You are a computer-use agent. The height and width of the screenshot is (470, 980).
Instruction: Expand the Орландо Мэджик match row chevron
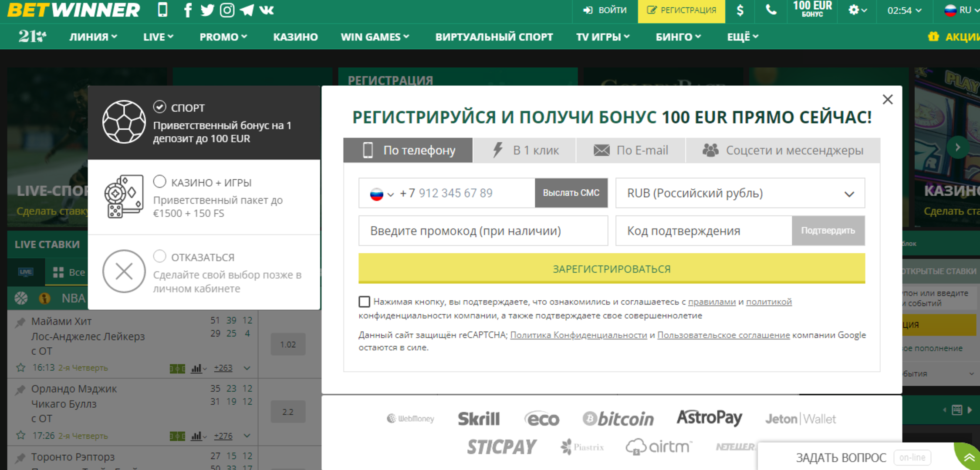247,436
